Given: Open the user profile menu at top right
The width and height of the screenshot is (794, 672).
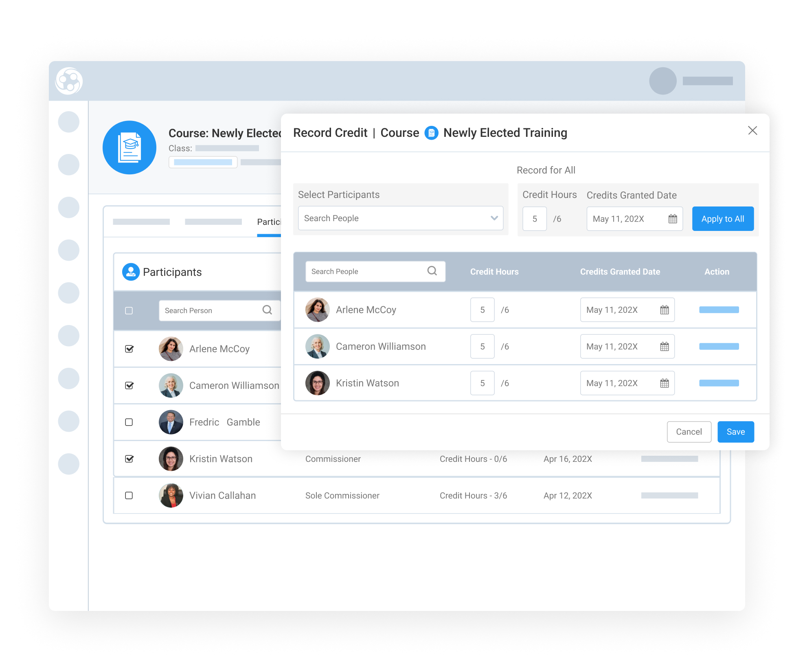Looking at the screenshot, I should click(662, 81).
